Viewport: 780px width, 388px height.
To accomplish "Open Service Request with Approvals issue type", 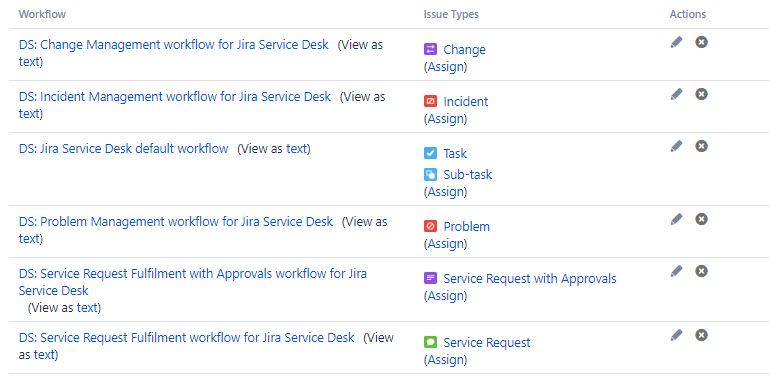I will 530,279.
